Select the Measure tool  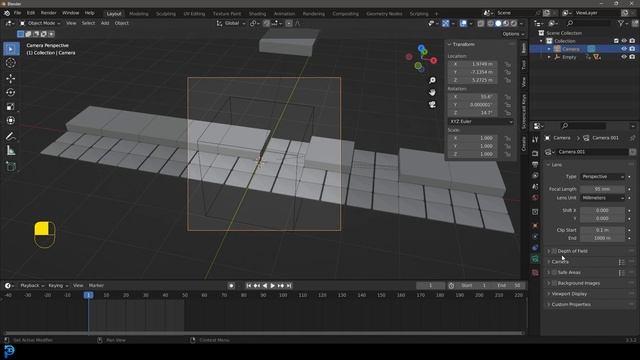pos(11,151)
